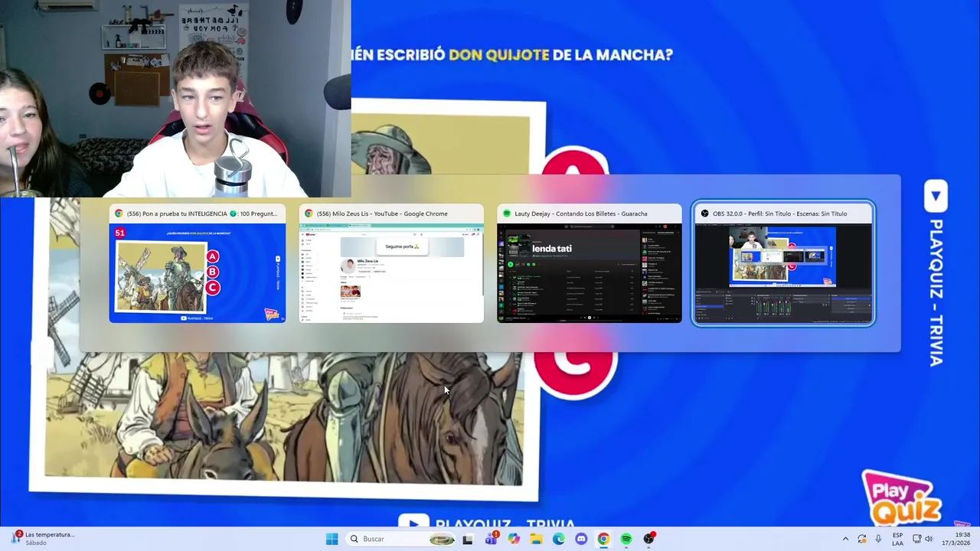Open Task View from the taskbar

pos(468,539)
